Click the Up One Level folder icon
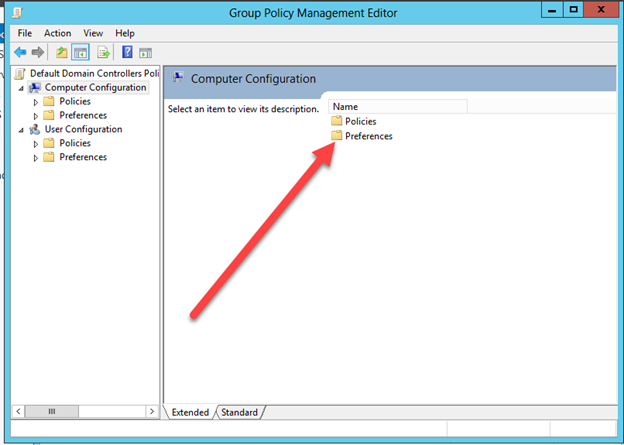Viewport: 624px width, 445px height. (62, 52)
